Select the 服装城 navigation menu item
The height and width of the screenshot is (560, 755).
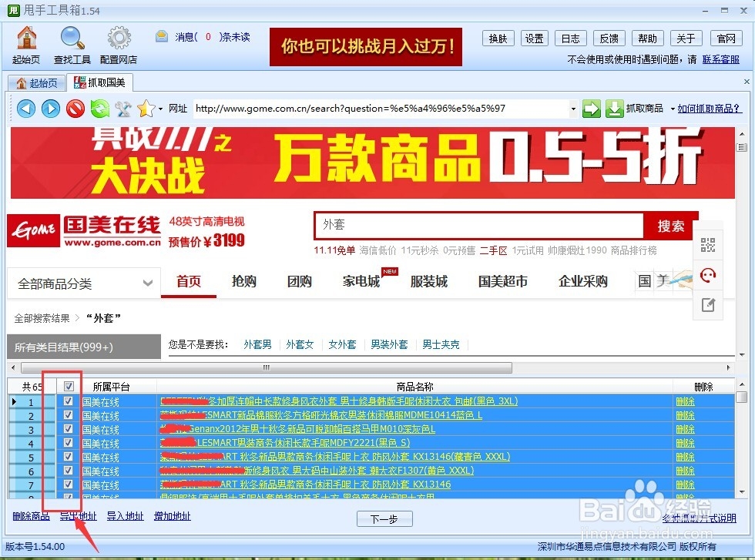click(428, 281)
